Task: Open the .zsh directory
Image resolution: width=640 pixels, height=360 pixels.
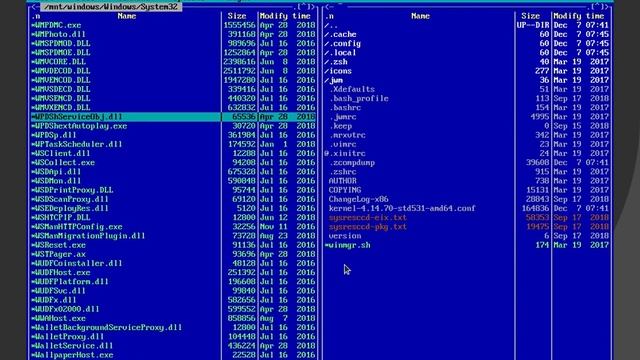Action: click(x=467, y=62)
